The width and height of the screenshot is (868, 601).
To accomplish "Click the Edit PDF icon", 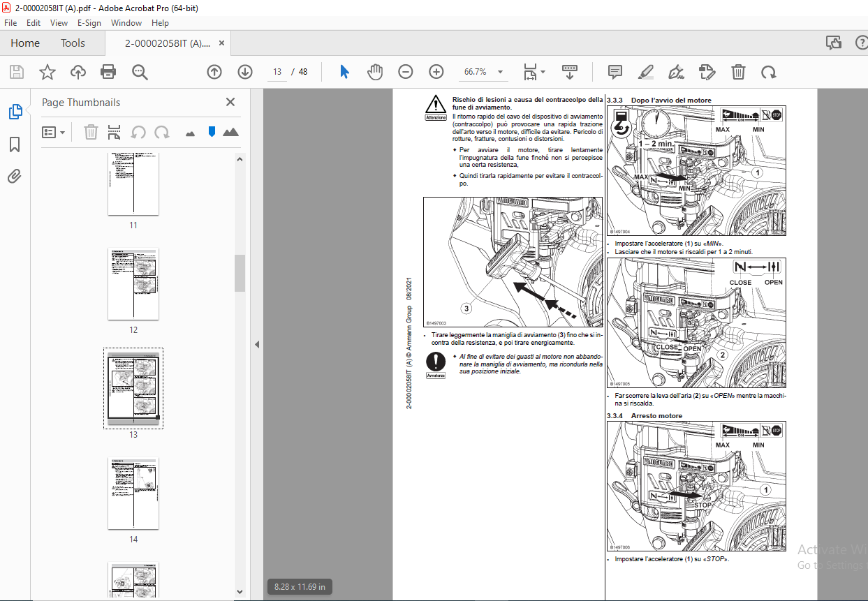I will (707, 72).
